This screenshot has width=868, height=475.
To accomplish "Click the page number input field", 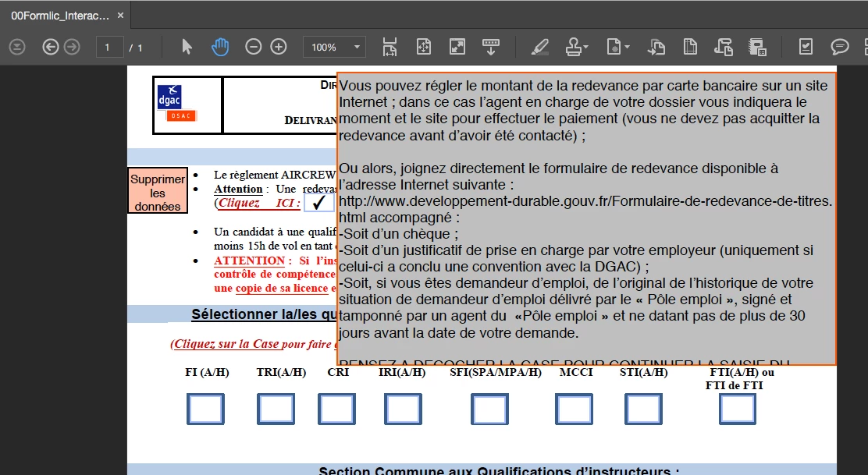I will click(109, 48).
